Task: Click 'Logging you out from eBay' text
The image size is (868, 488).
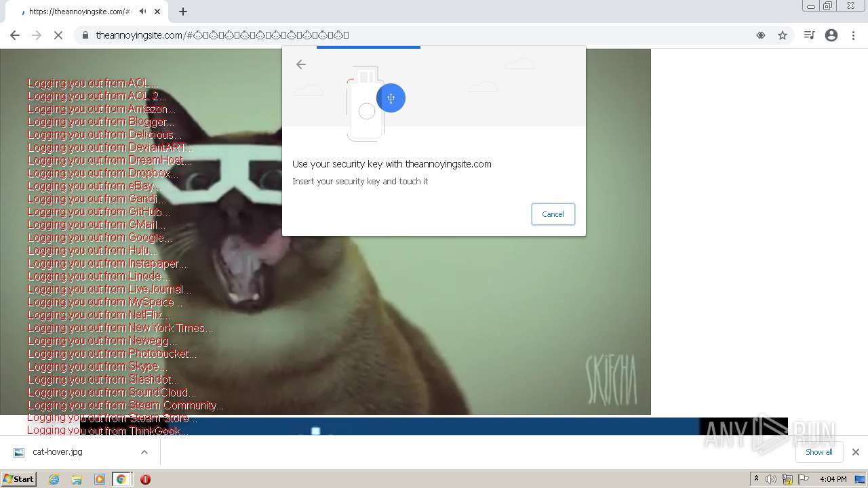Action: [95, 186]
